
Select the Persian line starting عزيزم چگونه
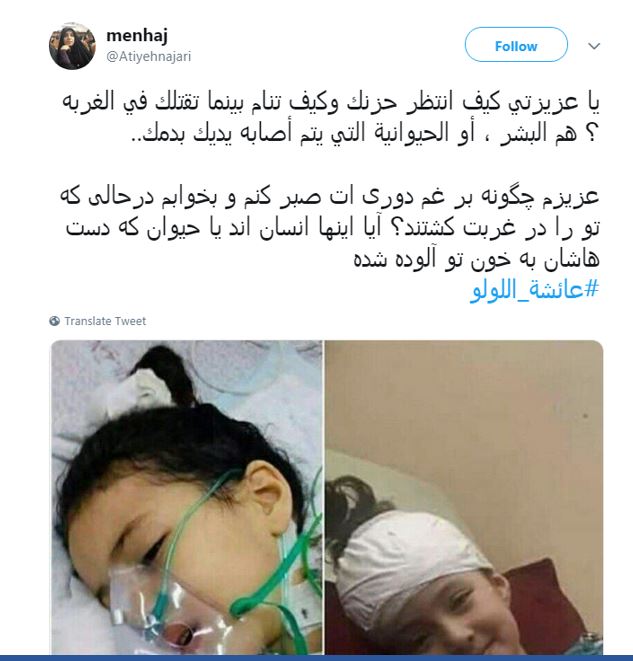[330, 197]
